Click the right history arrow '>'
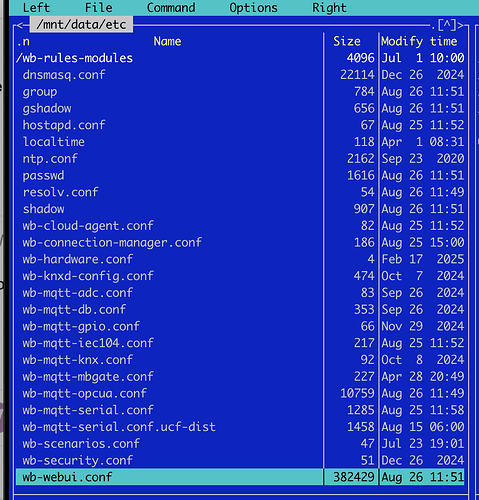 click(x=460, y=25)
